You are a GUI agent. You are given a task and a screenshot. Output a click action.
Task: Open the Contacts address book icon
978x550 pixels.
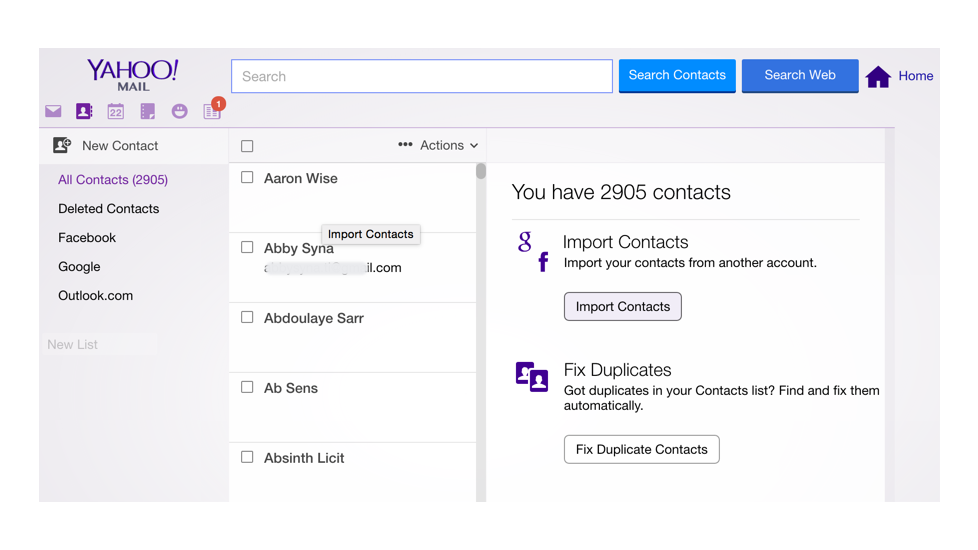tap(84, 111)
